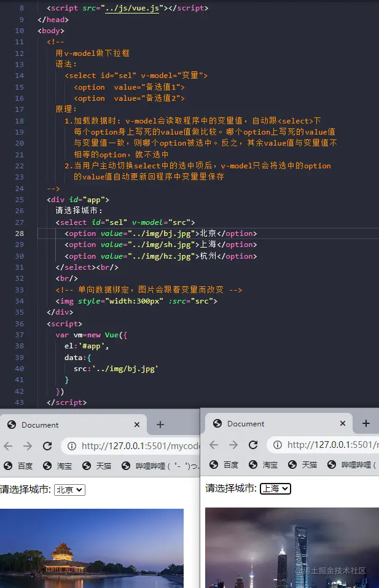Click src:'../img/bj.jpg' data line

pyautogui.click(x=116, y=369)
